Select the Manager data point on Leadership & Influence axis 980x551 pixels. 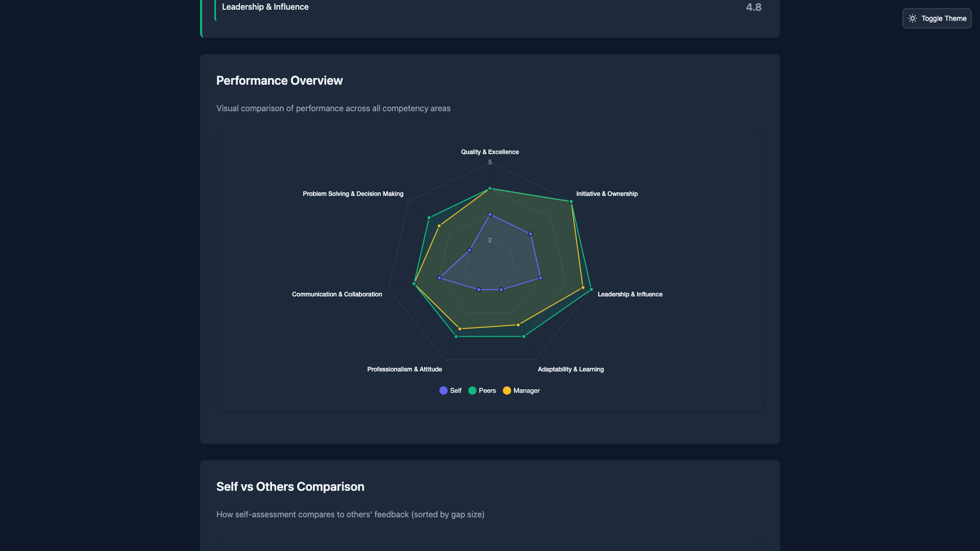coord(583,287)
